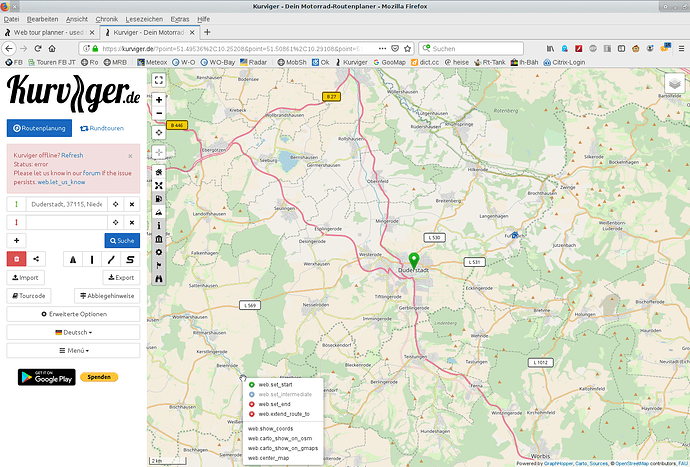Viewport: 690px width, 467px height.
Task: Open Tourcode dialog
Action: 29,296
